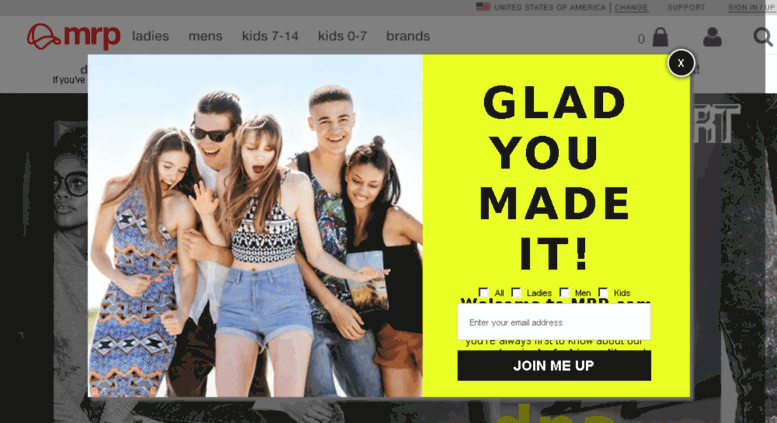Focus the email address input field
The height and width of the screenshot is (423, 777).
click(554, 322)
